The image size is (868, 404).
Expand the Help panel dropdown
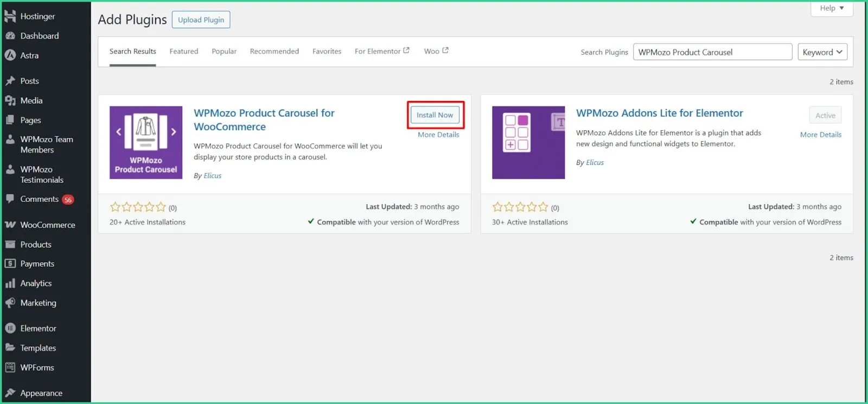tap(832, 8)
